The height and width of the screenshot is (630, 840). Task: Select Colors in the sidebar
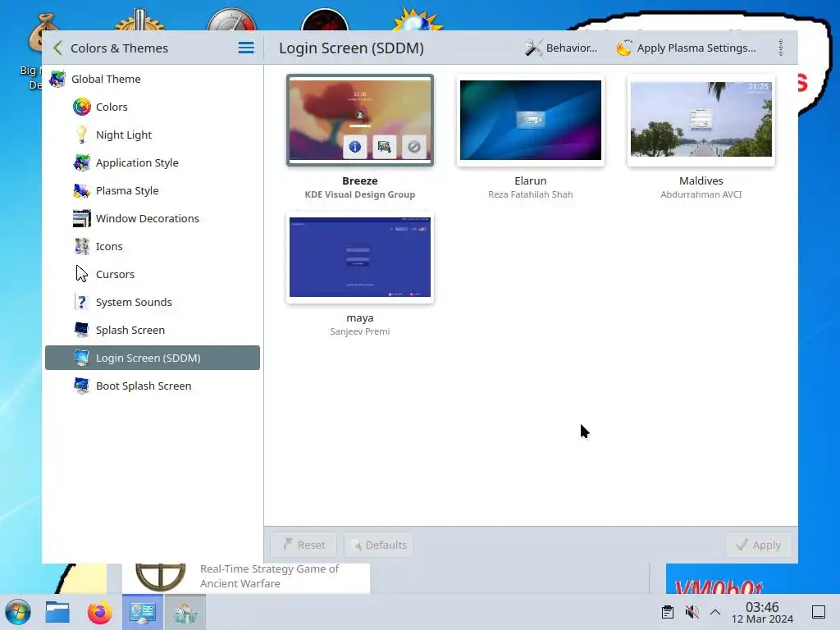click(x=152, y=107)
